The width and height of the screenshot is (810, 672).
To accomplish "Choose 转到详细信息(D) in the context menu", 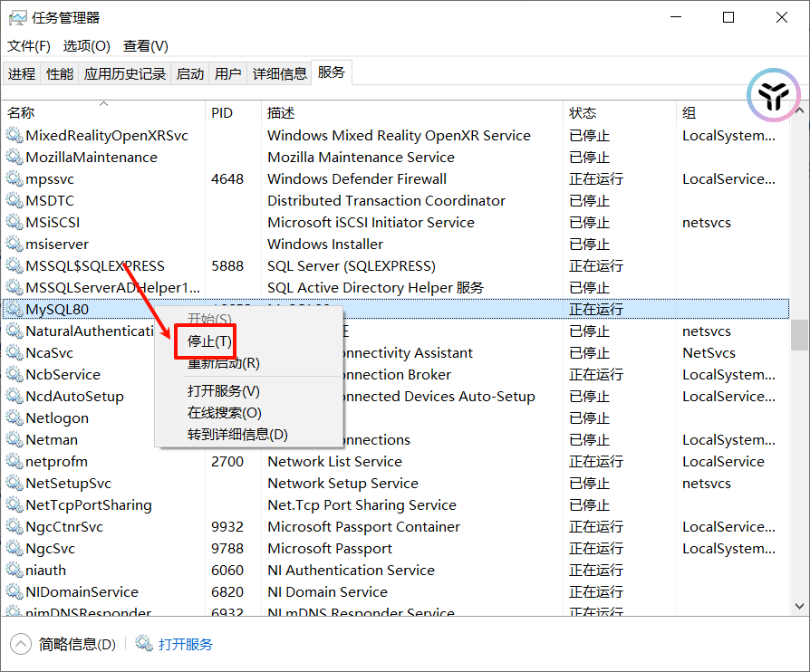I will [237, 434].
